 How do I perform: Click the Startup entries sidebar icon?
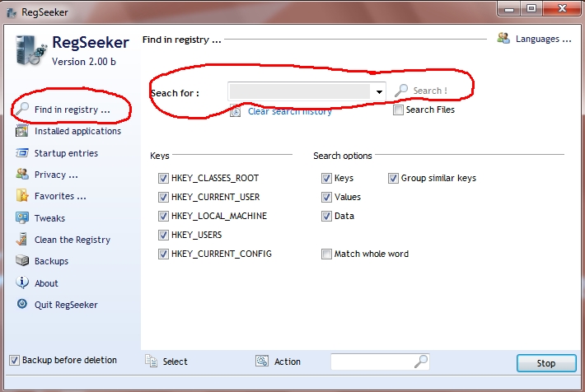point(22,153)
